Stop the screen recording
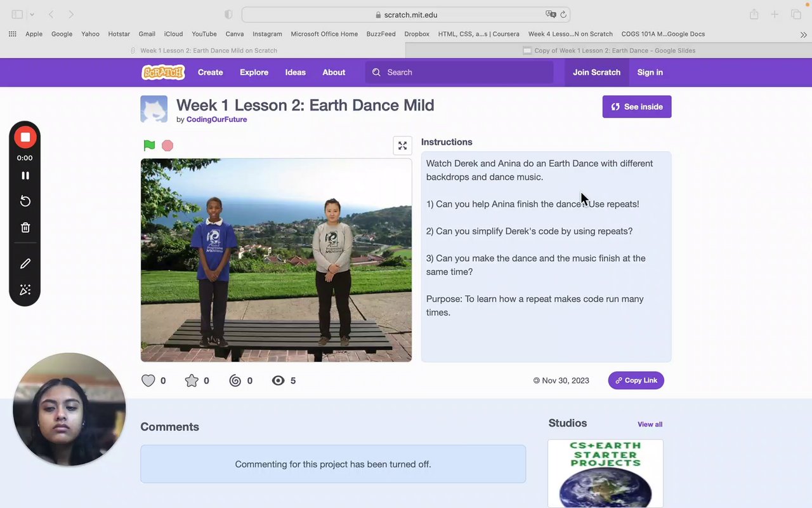 [25, 137]
